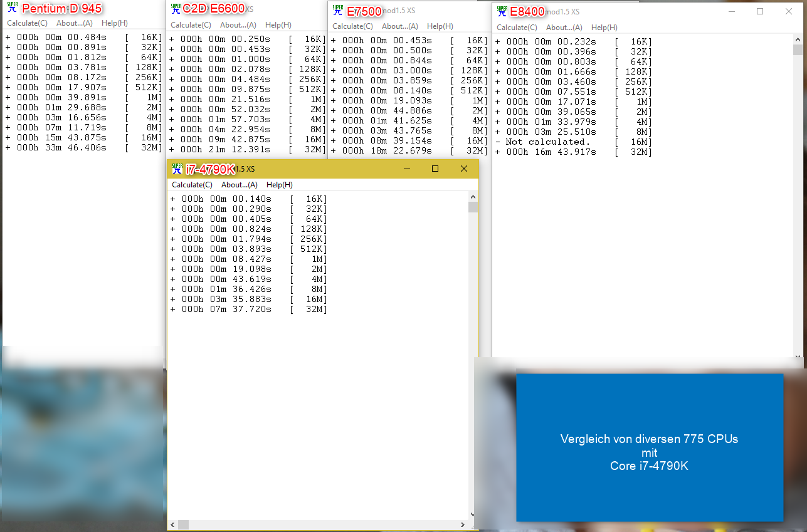Click the 'Not calculated.' line in E8400 window
The width and height of the screenshot is (807, 532).
click(574, 142)
